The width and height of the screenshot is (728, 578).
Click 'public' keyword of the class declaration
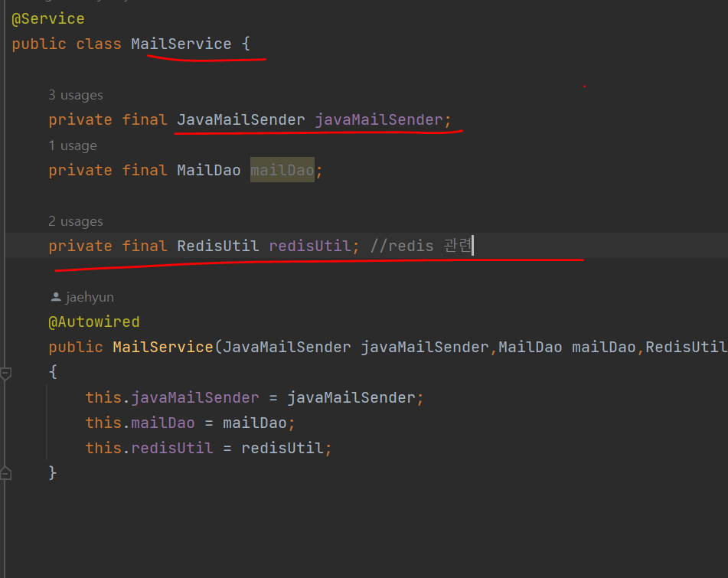click(39, 44)
